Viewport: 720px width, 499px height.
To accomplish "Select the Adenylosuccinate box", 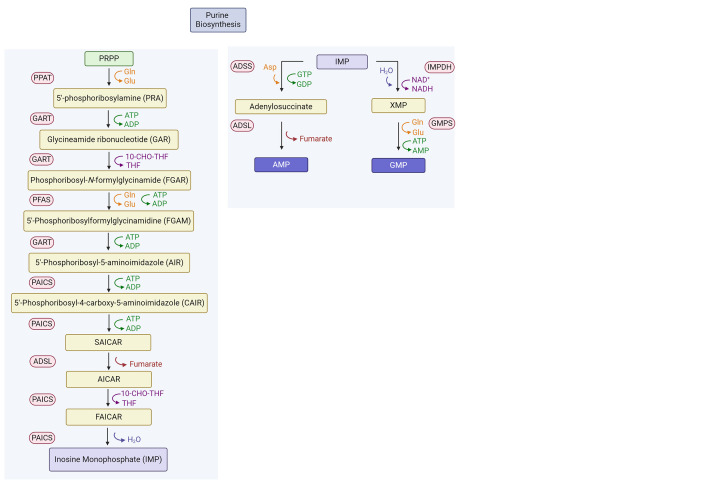I will click(281, 106).
